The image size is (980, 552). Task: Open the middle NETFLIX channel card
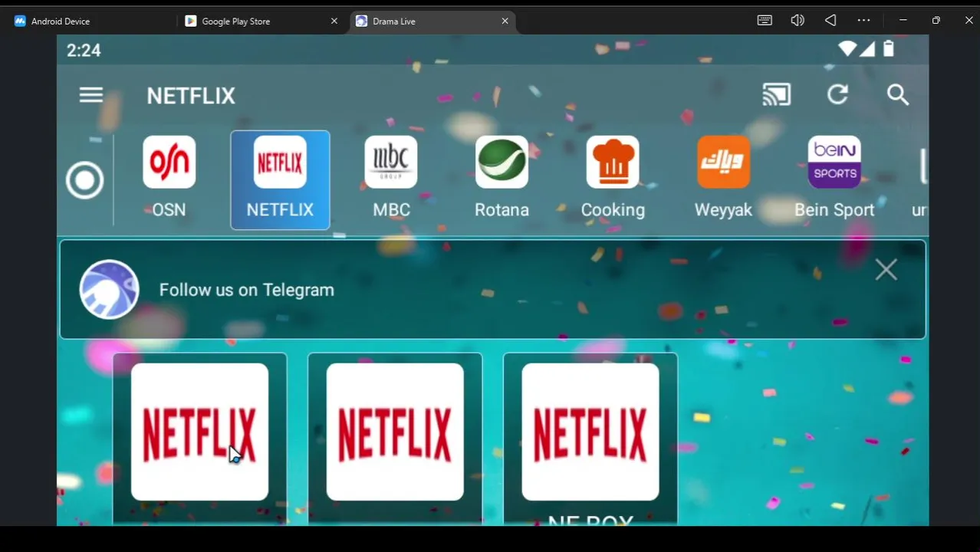(395, 439)
